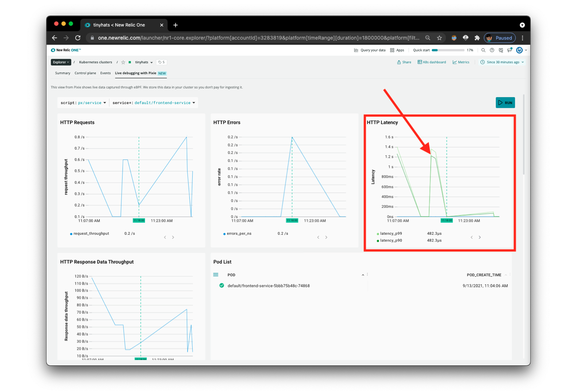Image resolution: width=584 pixels, height=392 pixels.
Task: Switch to the Control plane tab
Action: 85,73
